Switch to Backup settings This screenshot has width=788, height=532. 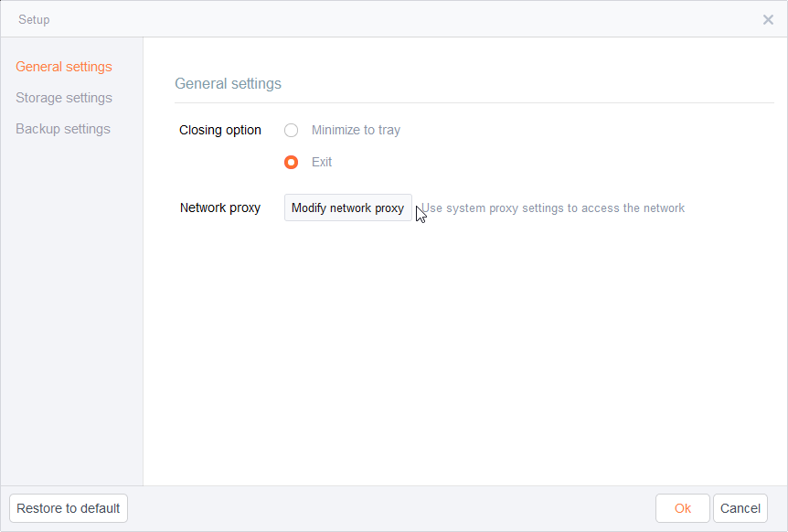pos(63,129)
